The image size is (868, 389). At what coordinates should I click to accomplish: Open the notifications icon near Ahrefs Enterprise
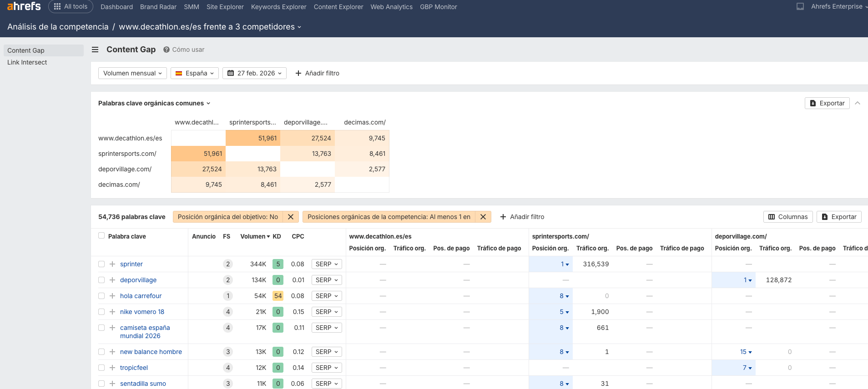coord(800,6)
